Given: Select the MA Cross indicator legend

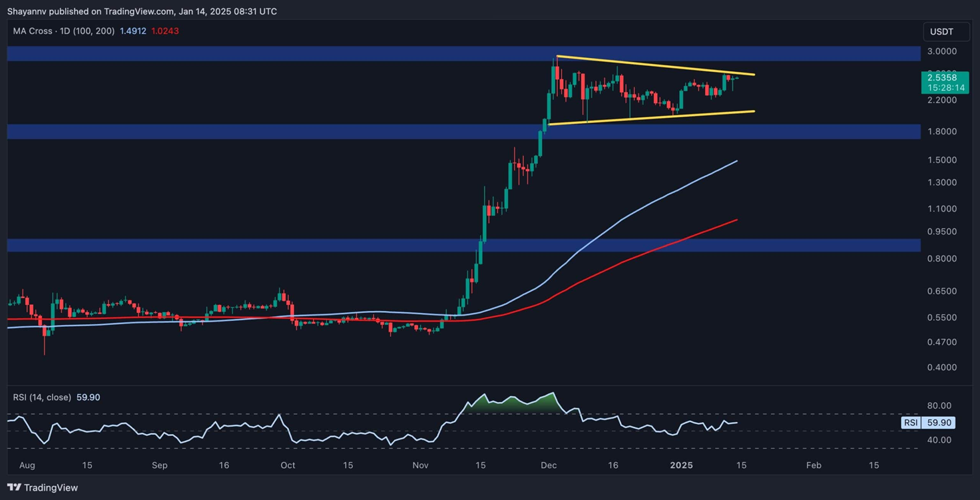Looking at the screenshot, I should (x=63, y=31).
